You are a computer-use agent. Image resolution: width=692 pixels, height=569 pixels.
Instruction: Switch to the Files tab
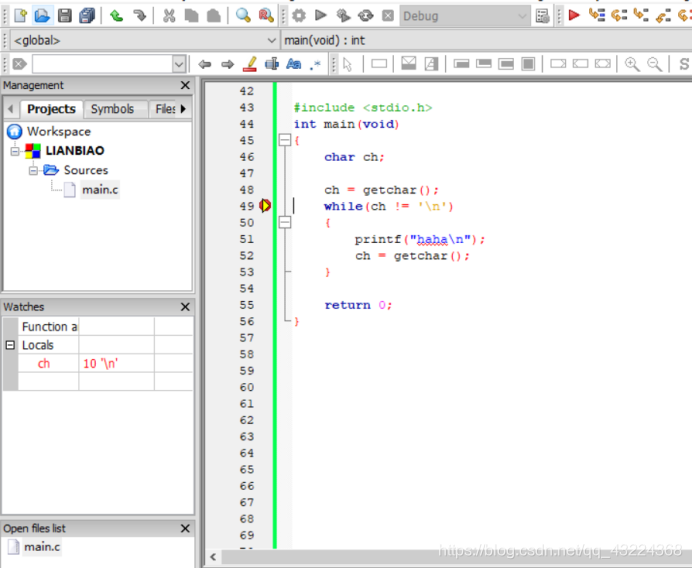pos(165,109)
